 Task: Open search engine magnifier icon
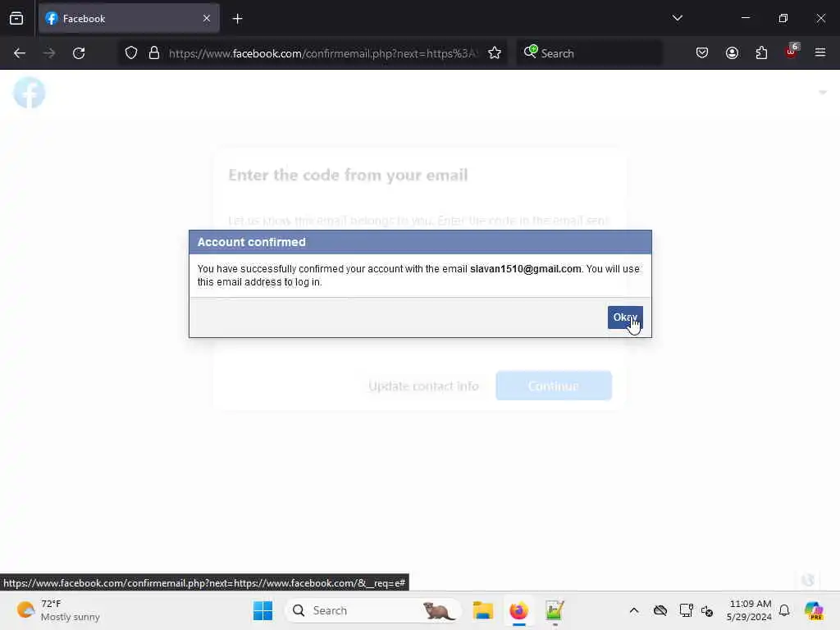pos(531,52)
